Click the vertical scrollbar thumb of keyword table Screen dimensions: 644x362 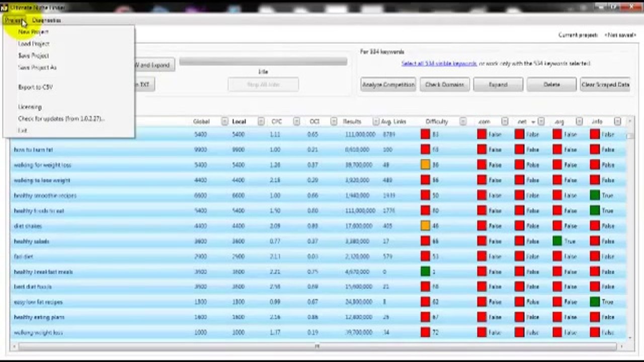tap(630, 135)
